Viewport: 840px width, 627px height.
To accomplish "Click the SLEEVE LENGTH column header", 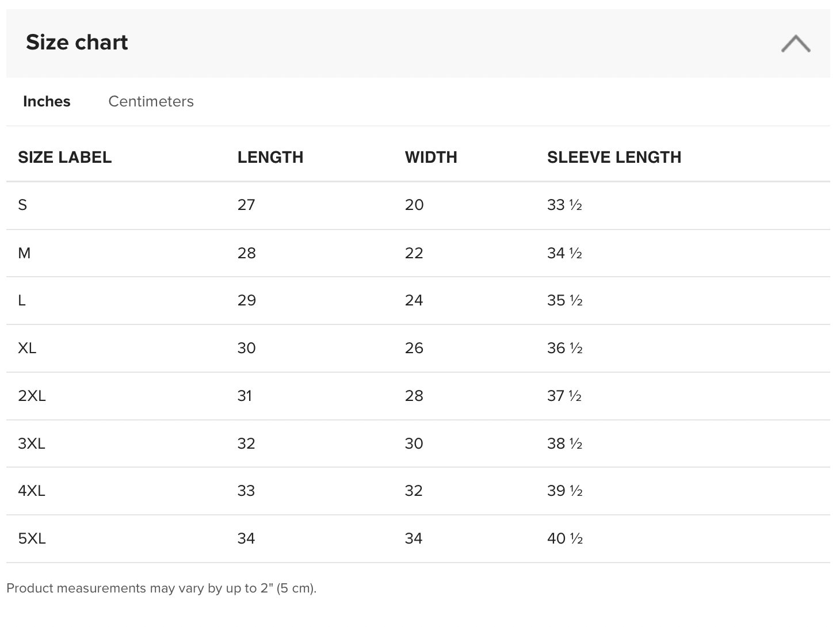I will [x=614, y=157].
